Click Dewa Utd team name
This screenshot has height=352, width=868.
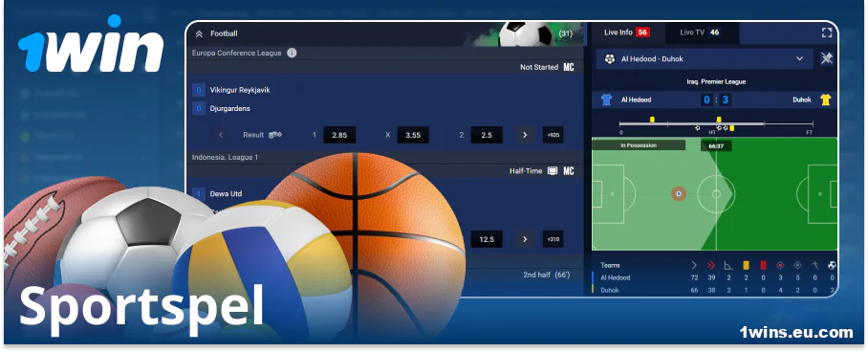tap(226, 194)
